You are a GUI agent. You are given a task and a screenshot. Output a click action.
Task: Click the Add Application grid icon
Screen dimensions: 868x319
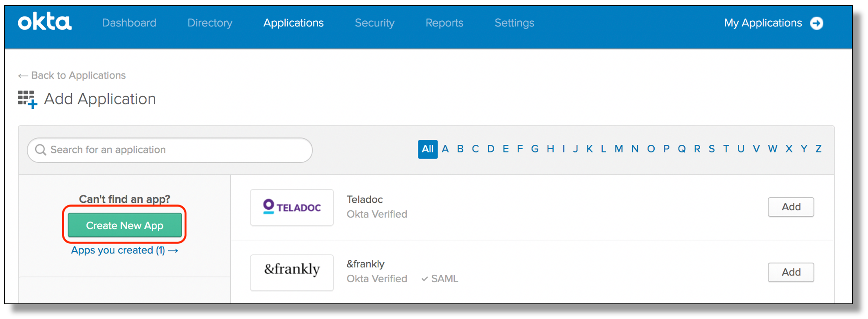(27, 99)
